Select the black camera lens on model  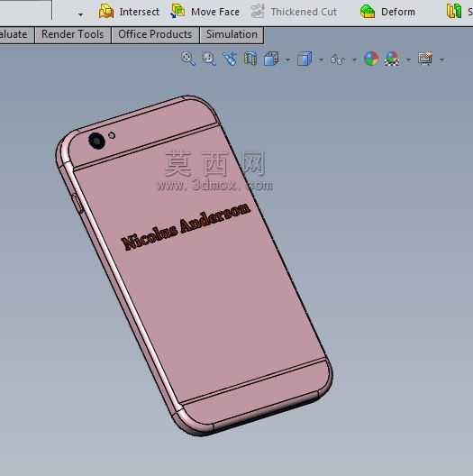(x=96, y=141)
